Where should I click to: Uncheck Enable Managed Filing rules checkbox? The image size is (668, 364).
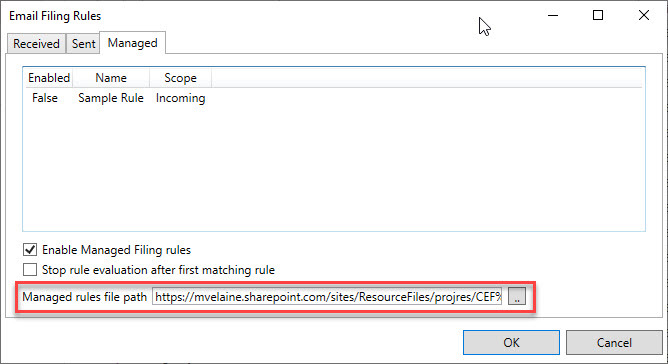[30, 250]
